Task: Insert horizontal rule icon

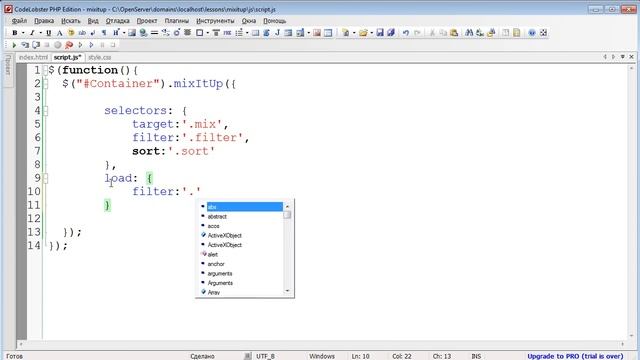Action: (x=154, y=33)
